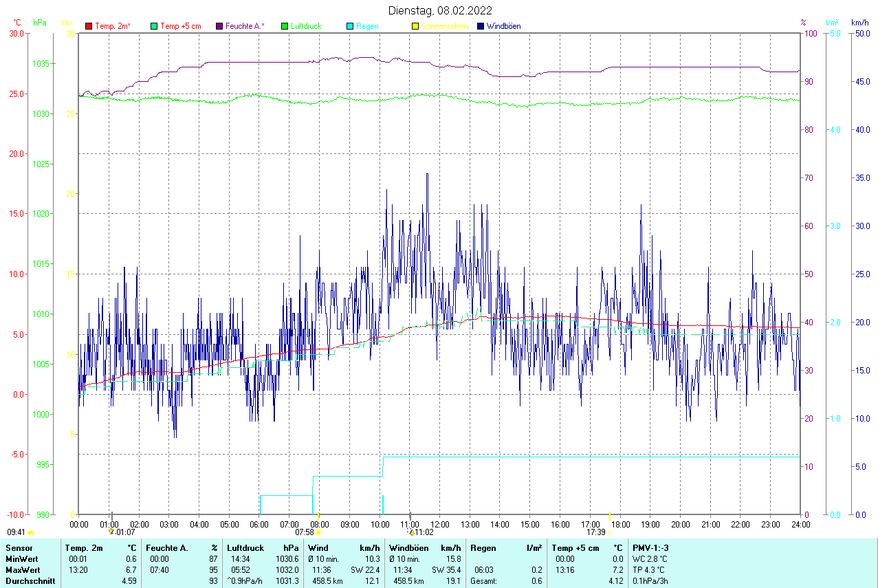
Task: Select the 'Windböen' legend label
Action: 504,26
